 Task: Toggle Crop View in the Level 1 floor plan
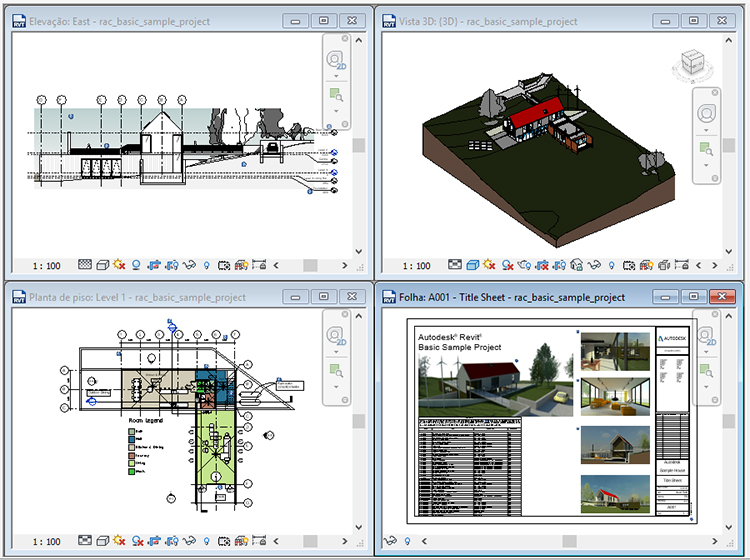coord(154,541)
